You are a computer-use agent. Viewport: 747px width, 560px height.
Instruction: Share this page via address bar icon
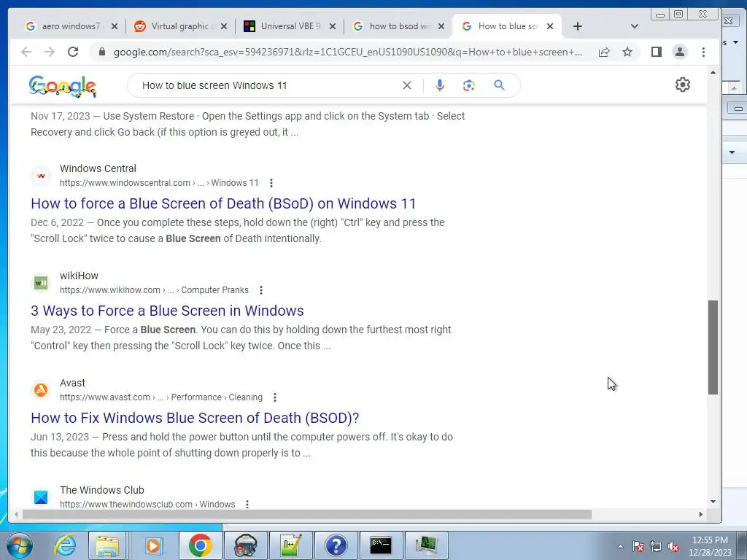[x=604, y=52]
